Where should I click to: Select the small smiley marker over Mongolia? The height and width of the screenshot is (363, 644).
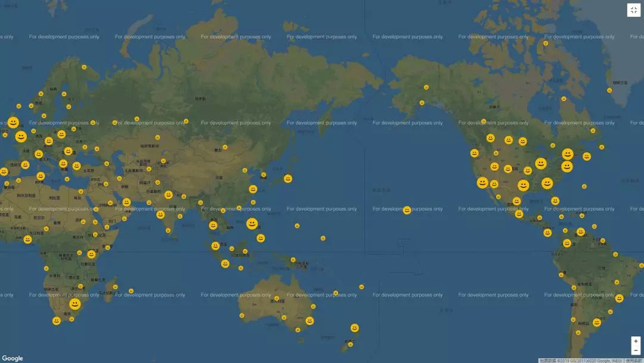coord(225,147)
